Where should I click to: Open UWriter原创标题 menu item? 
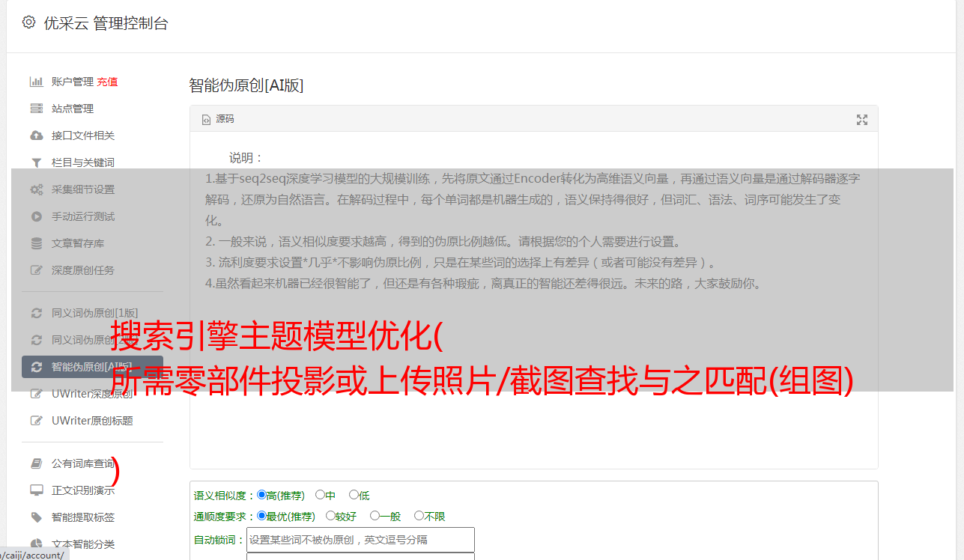pyautogui.click(x=92, y=421)
